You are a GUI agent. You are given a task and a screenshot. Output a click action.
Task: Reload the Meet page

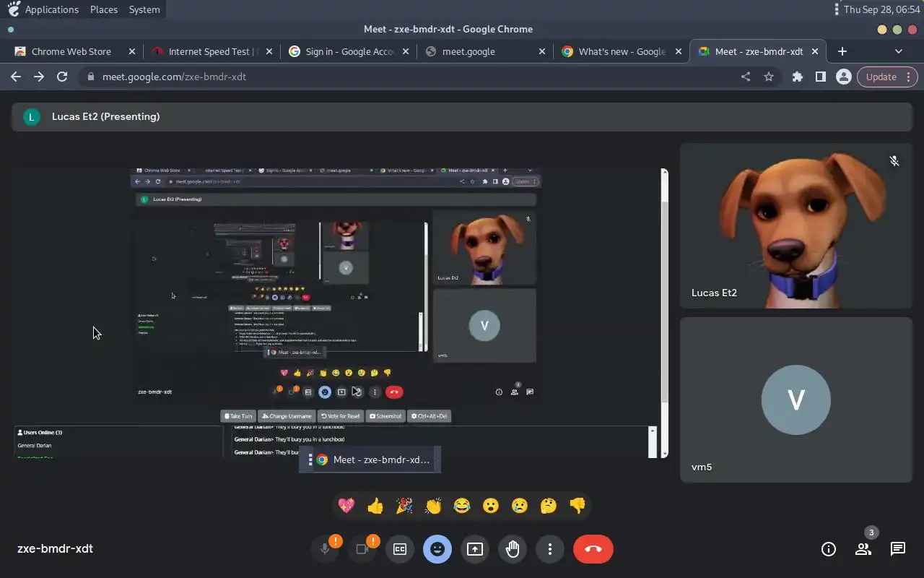(62, 77)
